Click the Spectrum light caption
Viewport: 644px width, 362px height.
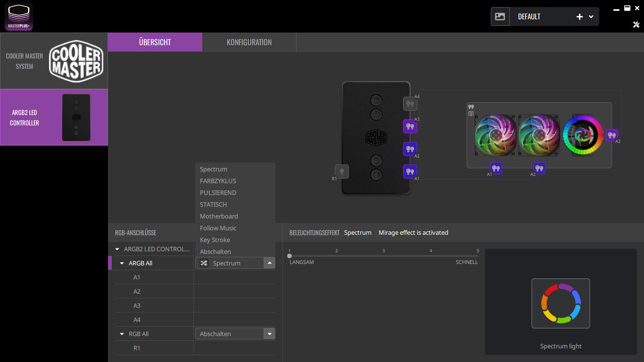pyautogui.click(x=561, y=346)
